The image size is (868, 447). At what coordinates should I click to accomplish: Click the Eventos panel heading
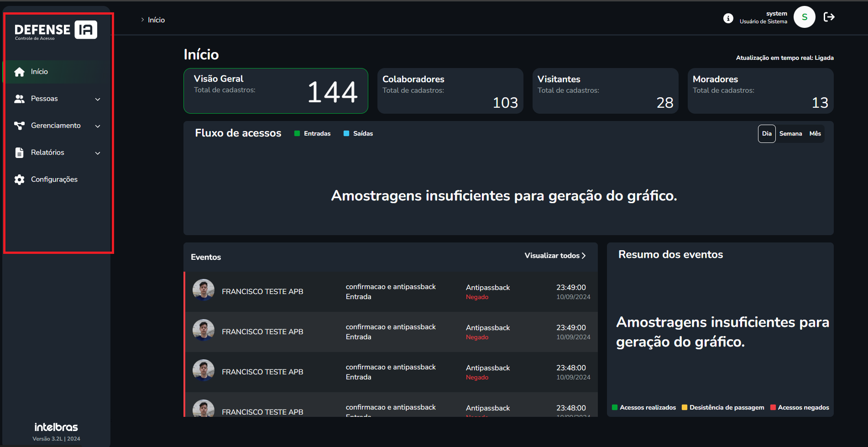click(x=206, y=257)
